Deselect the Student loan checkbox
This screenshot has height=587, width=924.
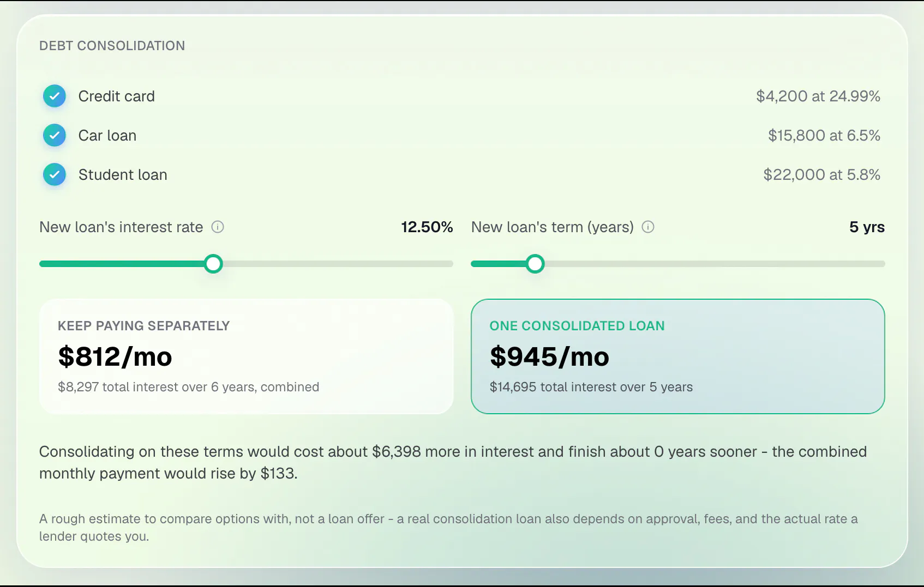pos(55,174)
